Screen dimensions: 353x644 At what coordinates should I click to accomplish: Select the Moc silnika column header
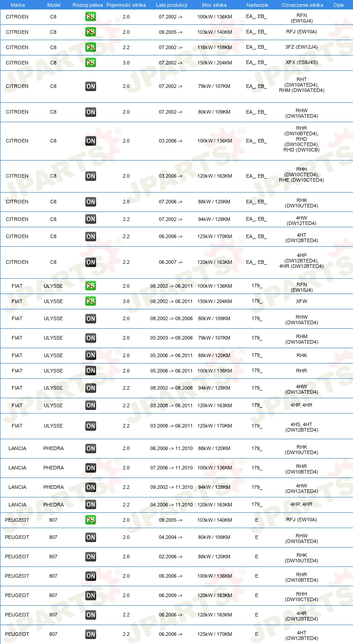click(x=214, y=5)
